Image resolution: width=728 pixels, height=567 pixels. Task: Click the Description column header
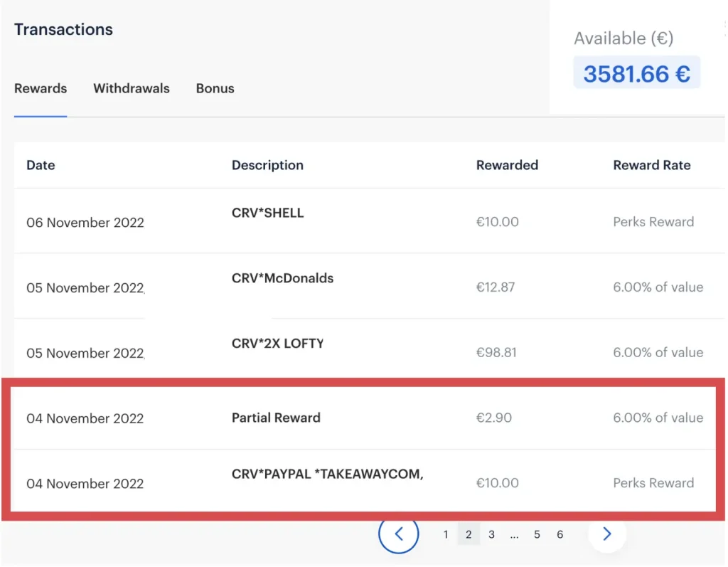[267, 165]
